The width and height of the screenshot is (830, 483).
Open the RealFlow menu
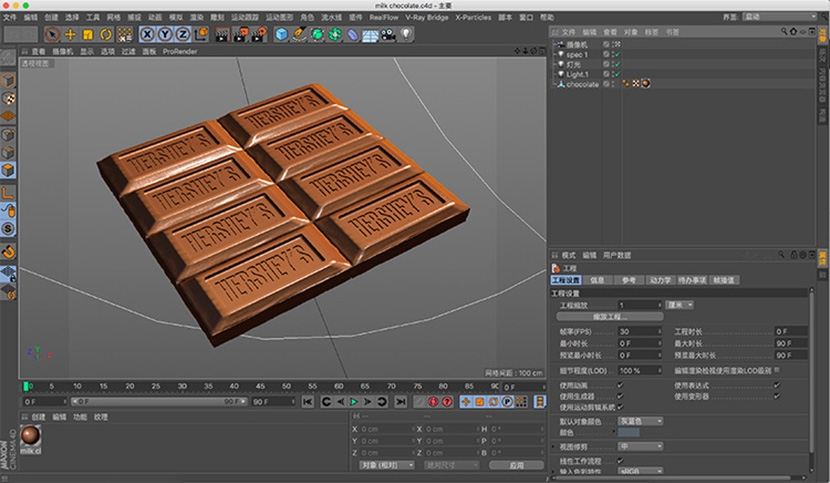coord(384,17)
